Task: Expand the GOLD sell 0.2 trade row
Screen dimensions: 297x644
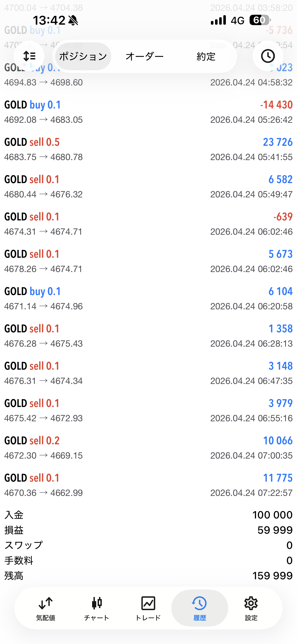Action: click(148, 448)
